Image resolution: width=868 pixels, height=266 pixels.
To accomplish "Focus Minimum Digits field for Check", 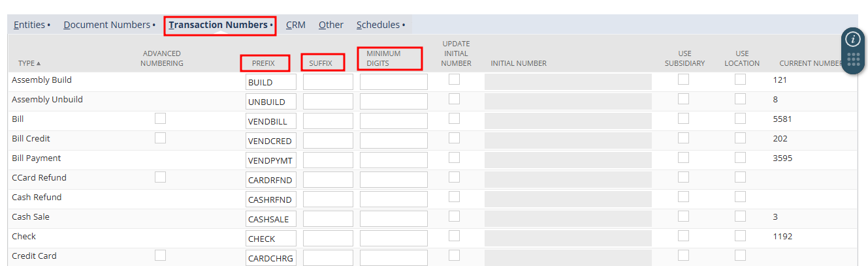I will tap(393, 239).
